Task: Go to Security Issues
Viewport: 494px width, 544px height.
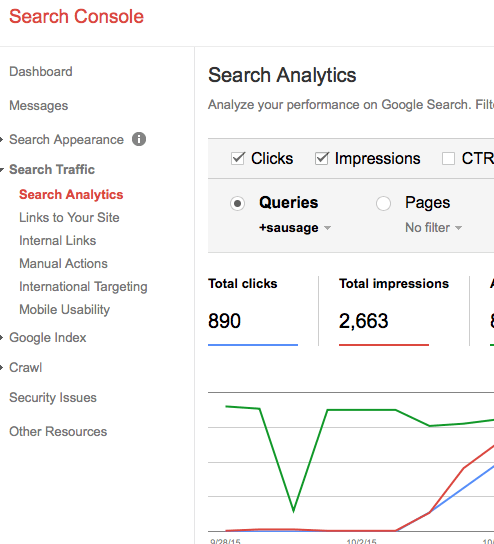Action: click(x=53, y=398)
